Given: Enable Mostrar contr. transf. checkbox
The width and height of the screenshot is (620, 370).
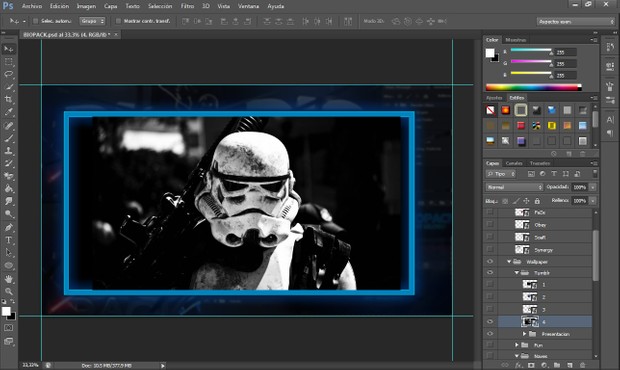Looking at the screenshot, I should tap(118, 21).
